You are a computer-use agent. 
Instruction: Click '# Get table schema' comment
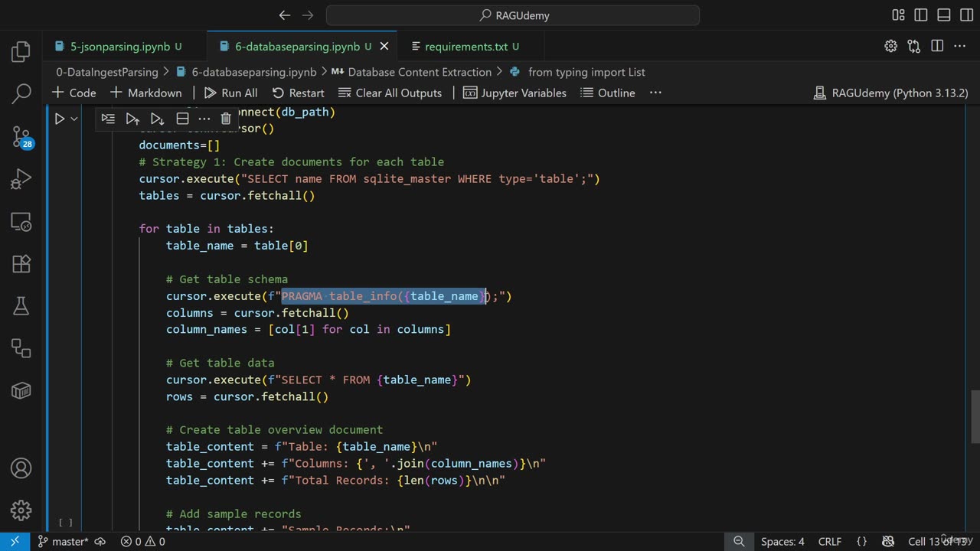tap(227, 279)
